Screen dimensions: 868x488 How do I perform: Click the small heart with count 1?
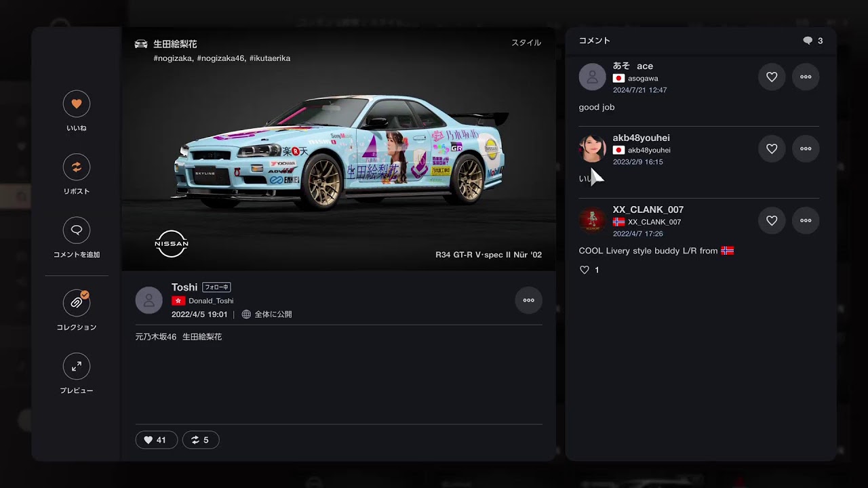pos(585,270)
